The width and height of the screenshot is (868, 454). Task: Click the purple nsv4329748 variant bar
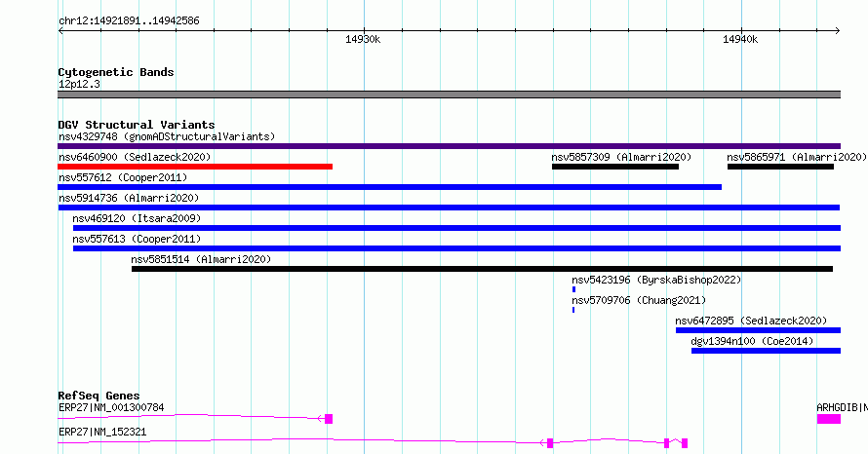(449, 146)
